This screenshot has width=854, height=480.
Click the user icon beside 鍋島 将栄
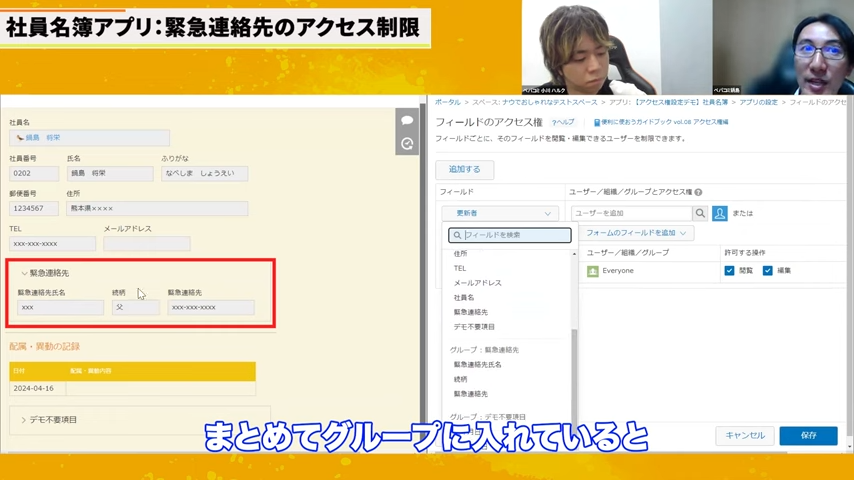click(x=20, y=138)
